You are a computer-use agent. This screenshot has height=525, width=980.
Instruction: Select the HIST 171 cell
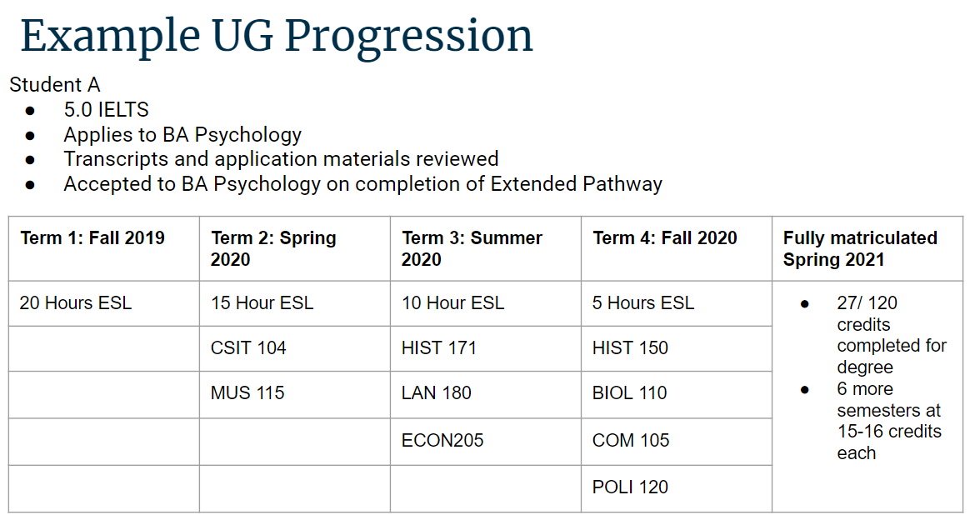[486, 348]
